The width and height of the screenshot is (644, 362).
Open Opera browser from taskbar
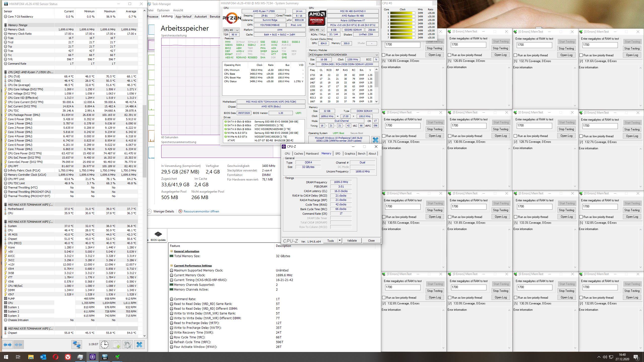click(56, 357)
